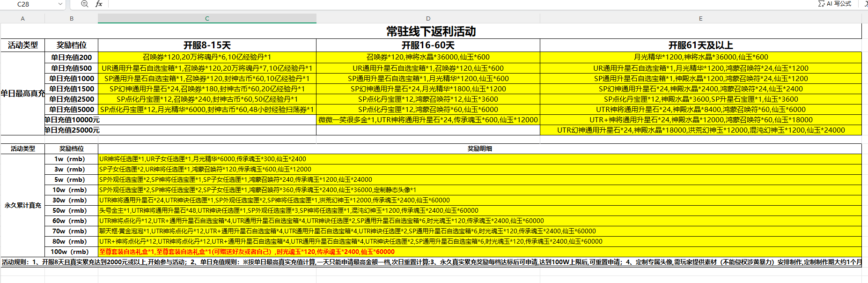Select the 开服61天及以上 header cell

700,45
